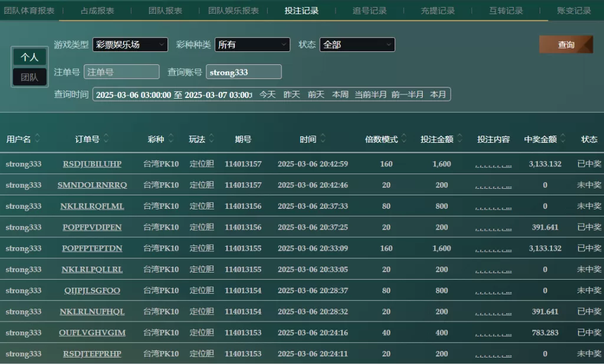Open the 状态 dropdown set to 全部
Image resolution: width=604 pixels, height=364 pixels.
[x=357, y=45]
